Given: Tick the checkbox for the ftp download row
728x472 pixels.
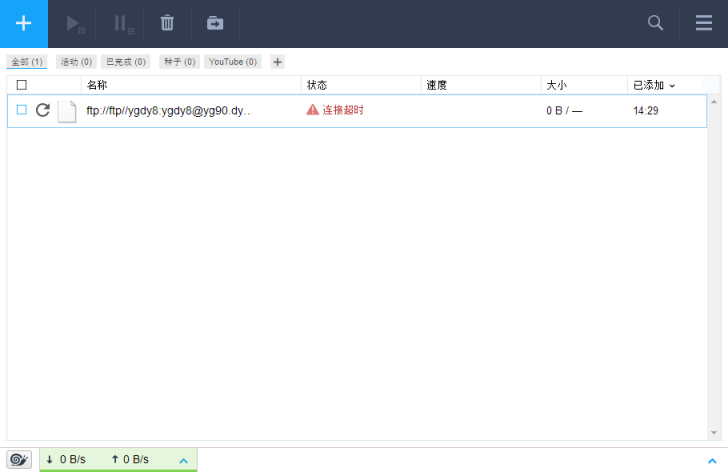Looking at the screenshot, I should click(21, 110).
